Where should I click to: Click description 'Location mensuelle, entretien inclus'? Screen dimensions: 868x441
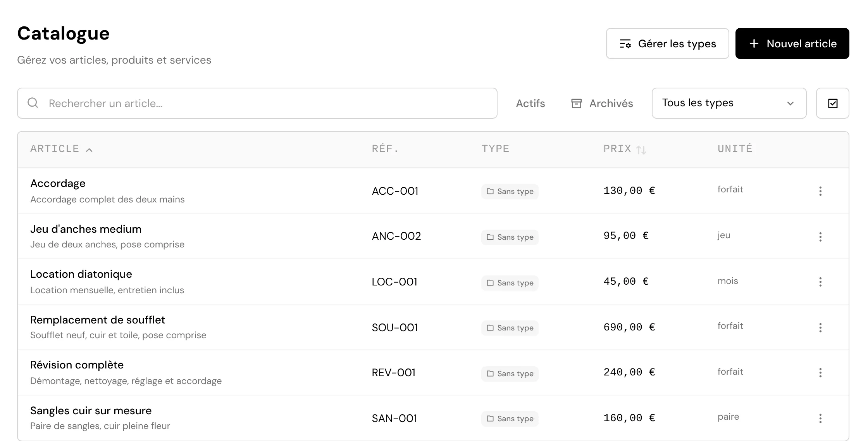[107, 290]
